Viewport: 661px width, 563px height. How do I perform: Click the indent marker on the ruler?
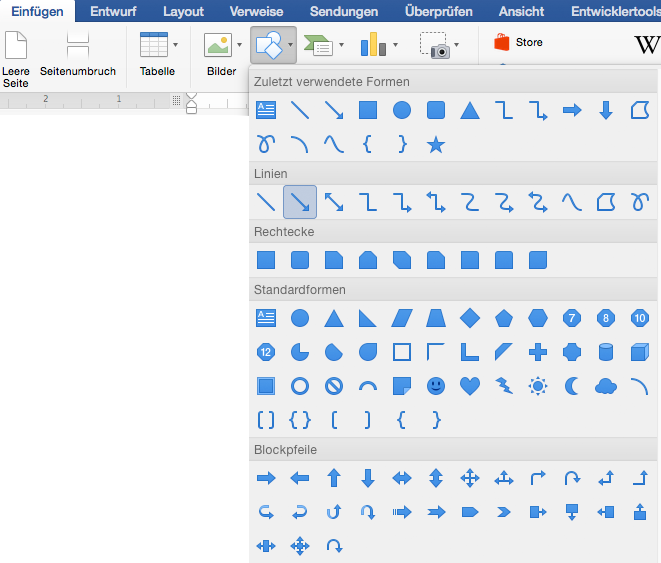(x=192, y=102)
